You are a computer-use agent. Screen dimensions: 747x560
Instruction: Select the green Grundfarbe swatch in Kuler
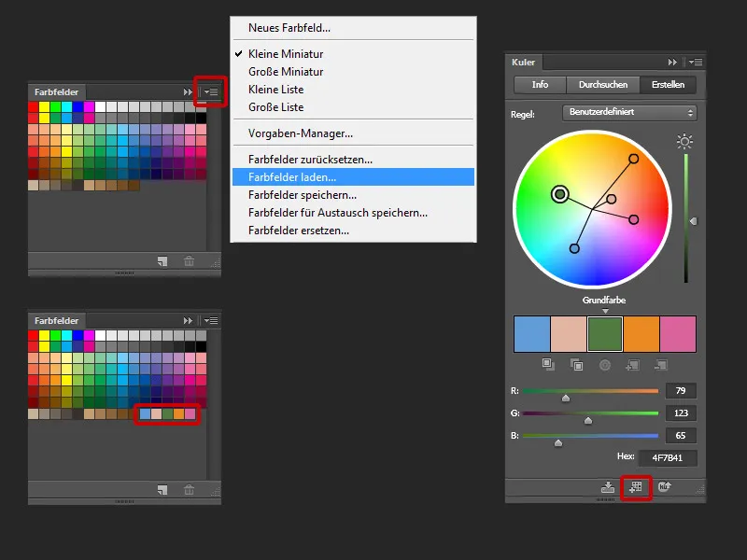[x=605, y=334]
